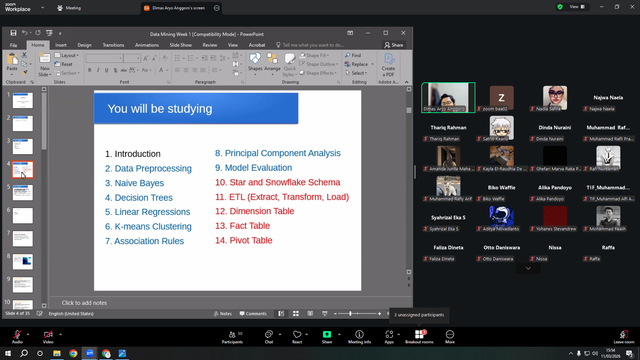
Task: Open Zoom Breakout rooms
Action: pos(419,337)
